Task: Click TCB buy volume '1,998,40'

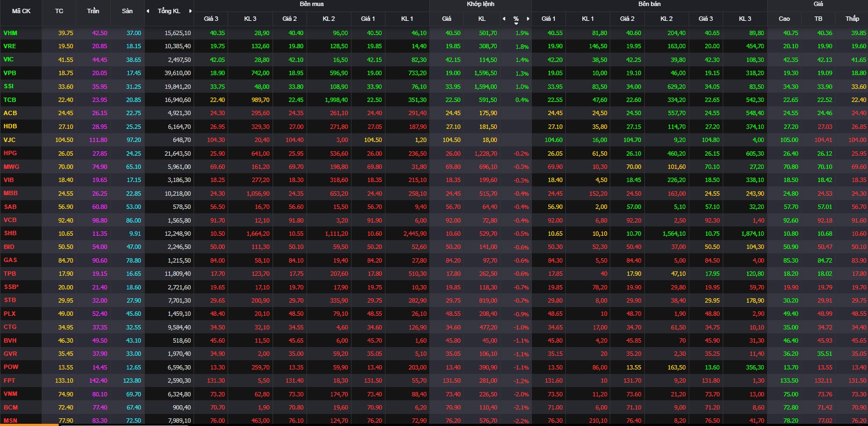Action: click(336, 100)
